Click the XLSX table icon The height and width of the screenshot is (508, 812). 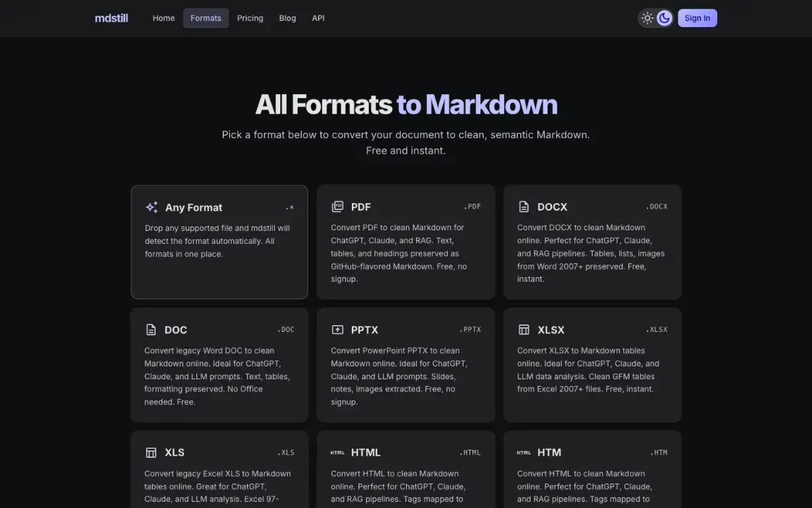tap(524, 330)
